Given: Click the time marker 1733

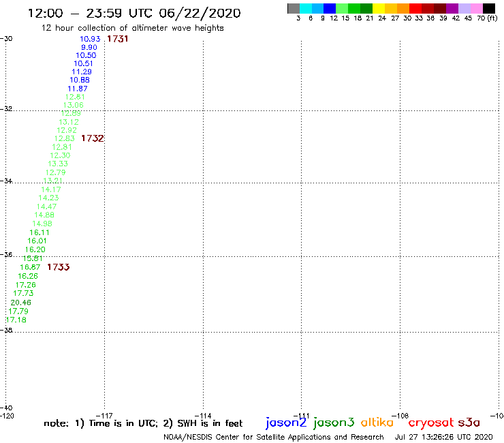Looking at the screenshot, I should click(x=59, y=267).
